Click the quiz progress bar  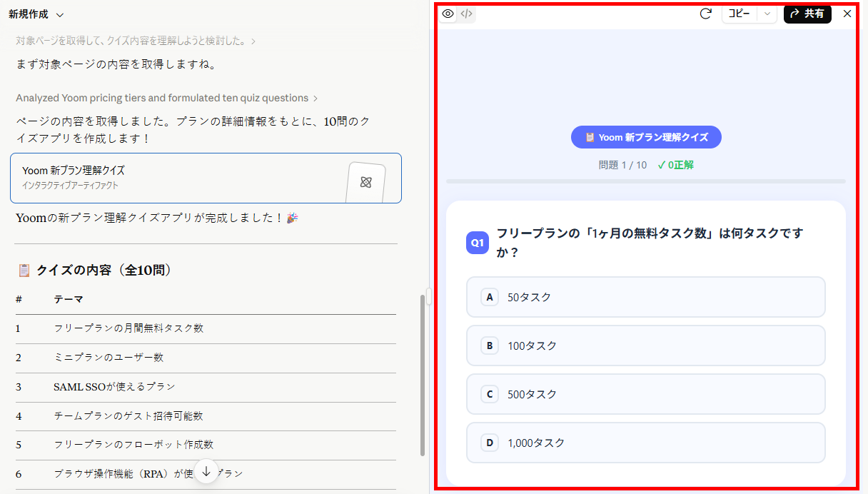(645, 181)
